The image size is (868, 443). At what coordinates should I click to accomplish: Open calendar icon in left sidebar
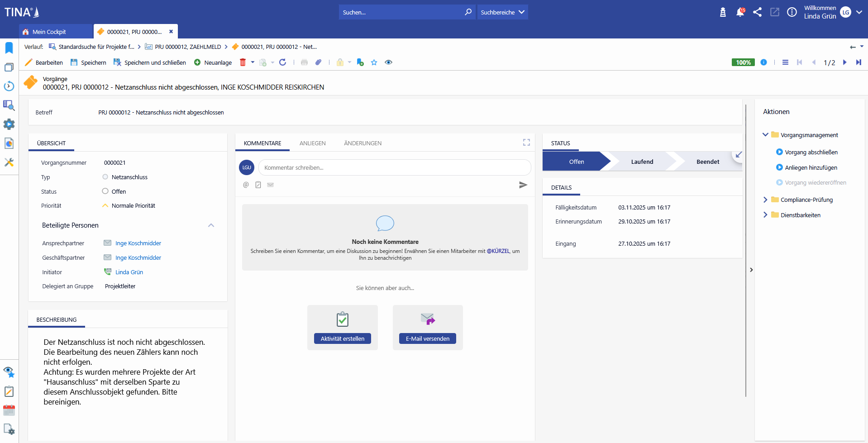click(x=9, y=410)
